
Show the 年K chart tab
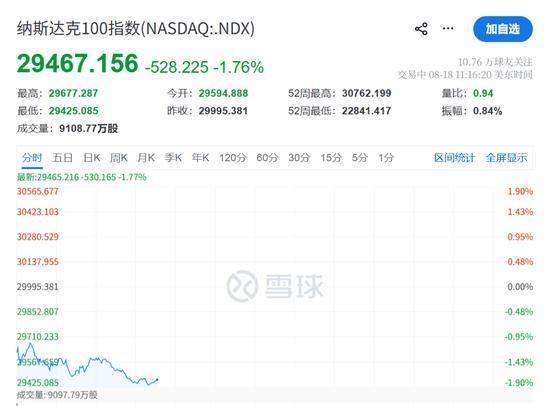(x=200, y=158)
